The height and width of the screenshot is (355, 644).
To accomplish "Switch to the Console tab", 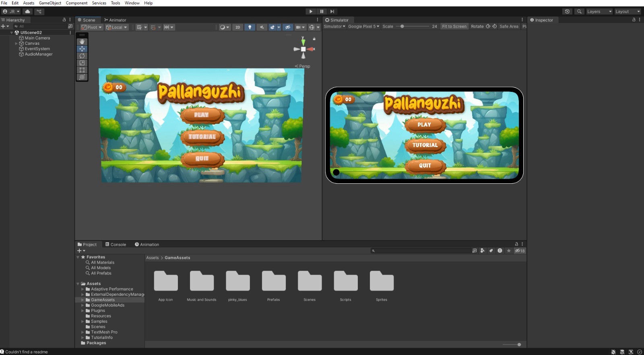I will [x=116, y=244].
